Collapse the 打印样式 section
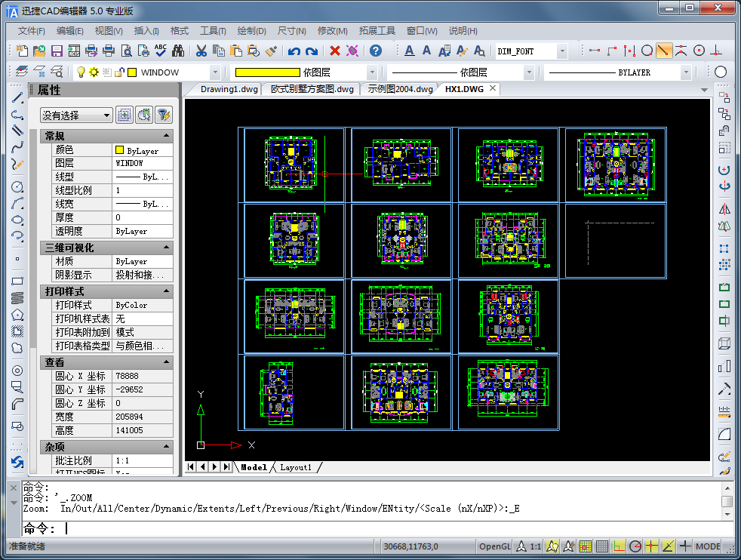The height and width of the screenshot is (560, 741). coord(166,291)
